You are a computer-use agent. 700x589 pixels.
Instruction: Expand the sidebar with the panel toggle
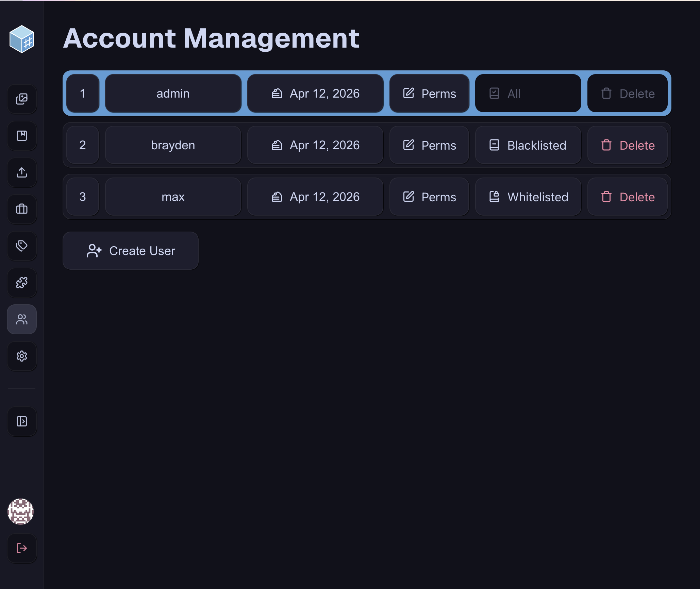click(22, 421)
